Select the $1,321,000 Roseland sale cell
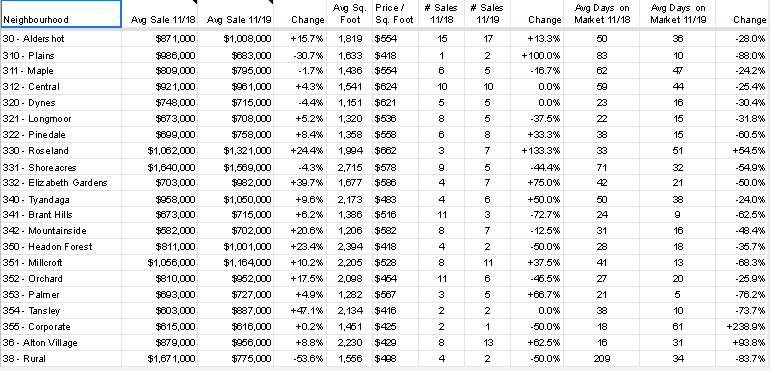 (x=236, y=151)
